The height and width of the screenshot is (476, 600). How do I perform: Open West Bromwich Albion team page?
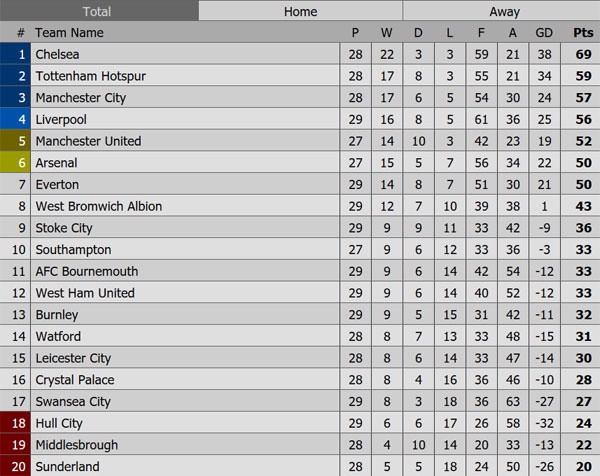(98, 206)
